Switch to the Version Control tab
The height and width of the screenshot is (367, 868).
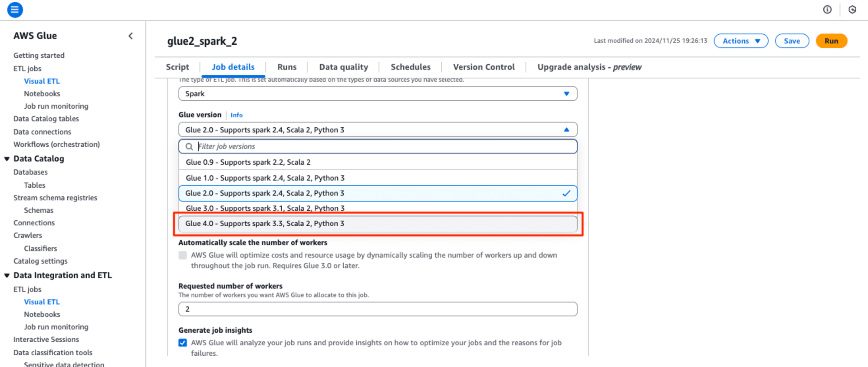484,67
